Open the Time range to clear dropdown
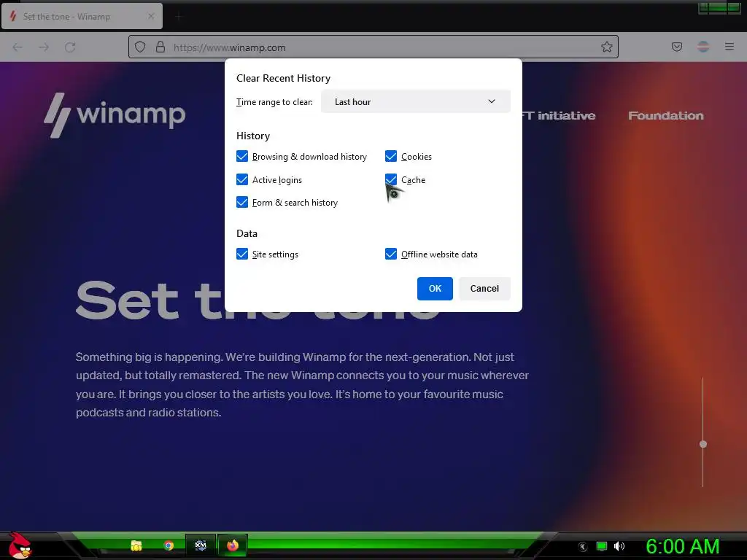 (x=415, y=101)
